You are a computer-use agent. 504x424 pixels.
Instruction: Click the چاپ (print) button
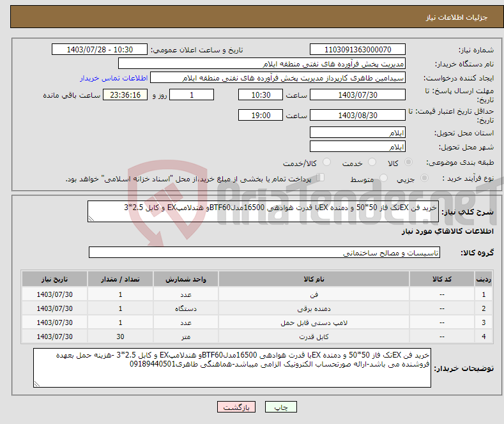coord(280,407)
